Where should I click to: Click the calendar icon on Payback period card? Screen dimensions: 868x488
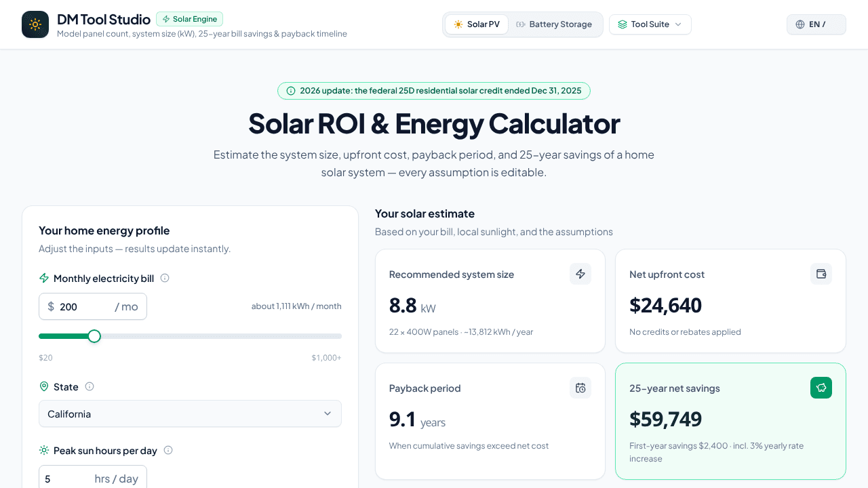click(x=580, y=388)
